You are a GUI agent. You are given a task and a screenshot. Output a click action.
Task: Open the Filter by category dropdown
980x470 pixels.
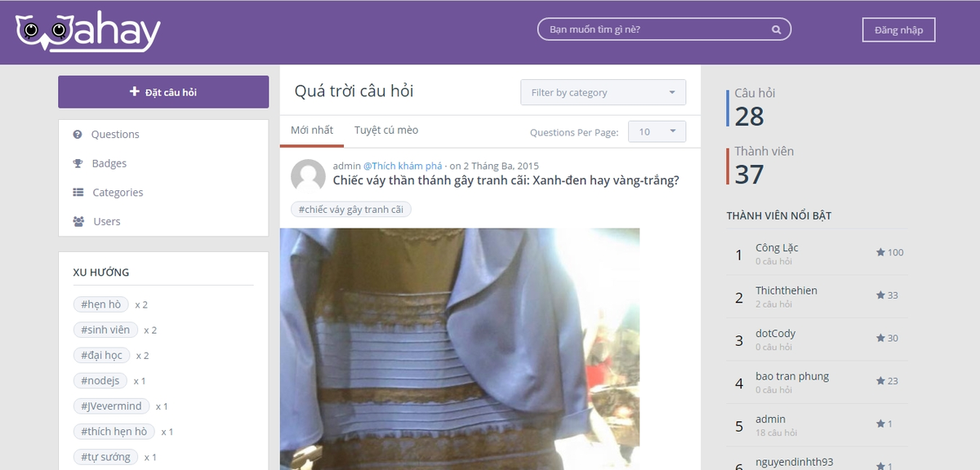point(604,92)
